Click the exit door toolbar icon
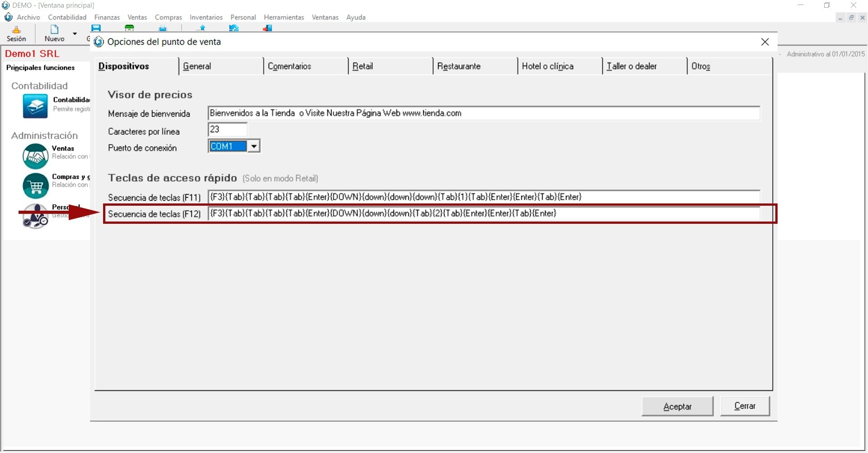Viewport: 868px width, 453px height. 267,28
